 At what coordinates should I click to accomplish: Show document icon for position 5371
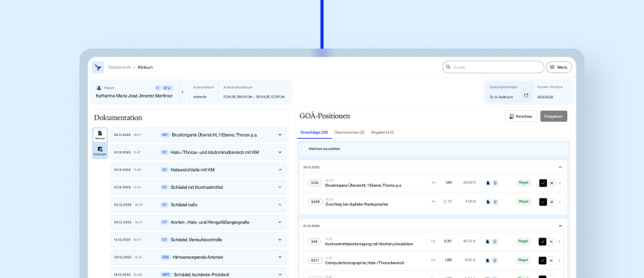pyautogui.click(x=488, y=261)
